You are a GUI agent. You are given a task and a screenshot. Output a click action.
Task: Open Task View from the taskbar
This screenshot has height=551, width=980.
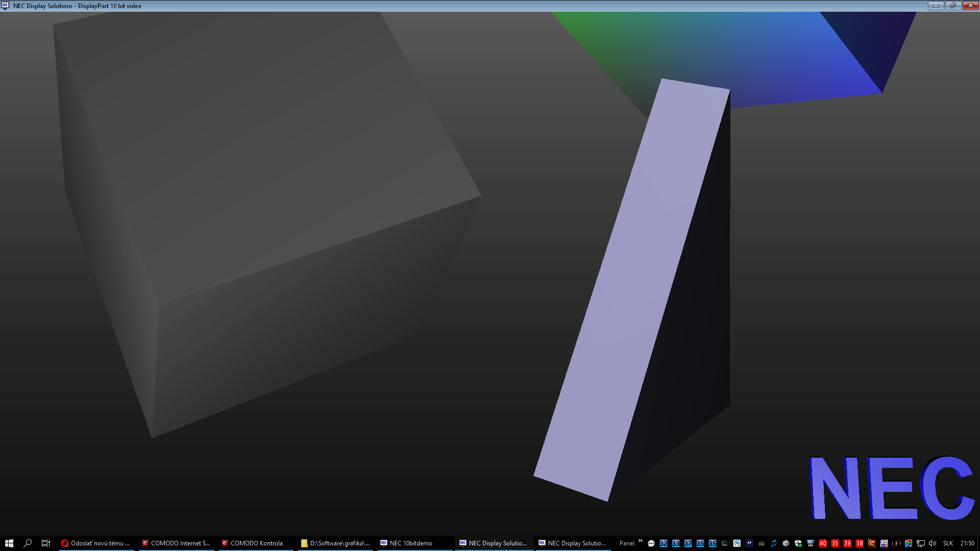point(45,543)
